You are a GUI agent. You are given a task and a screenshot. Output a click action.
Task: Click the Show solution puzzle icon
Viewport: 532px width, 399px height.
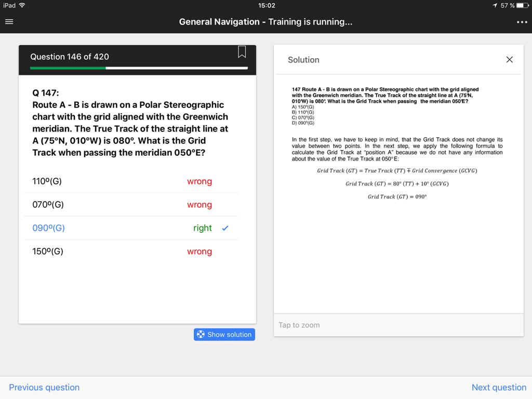click(200, 334)
